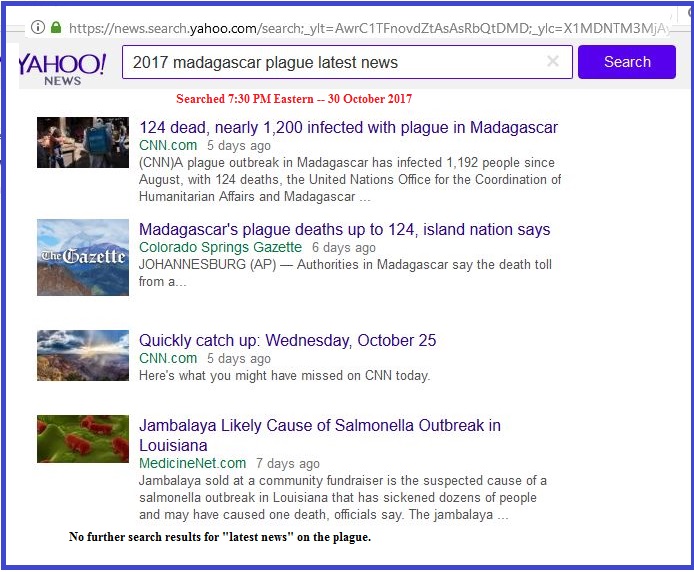Focus the search field with madagascar plague query
The width and height of the screenshot is (694, 572).
[347, 62]
